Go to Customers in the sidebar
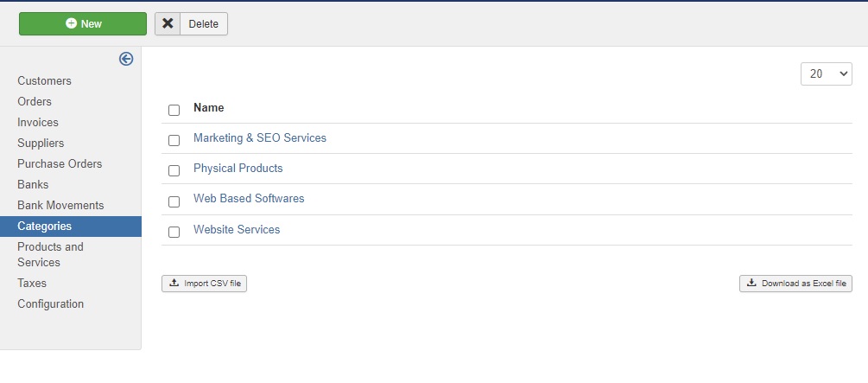Image resolution: width=868 pixels, height=383 pixels. click(x=44, y=81)
